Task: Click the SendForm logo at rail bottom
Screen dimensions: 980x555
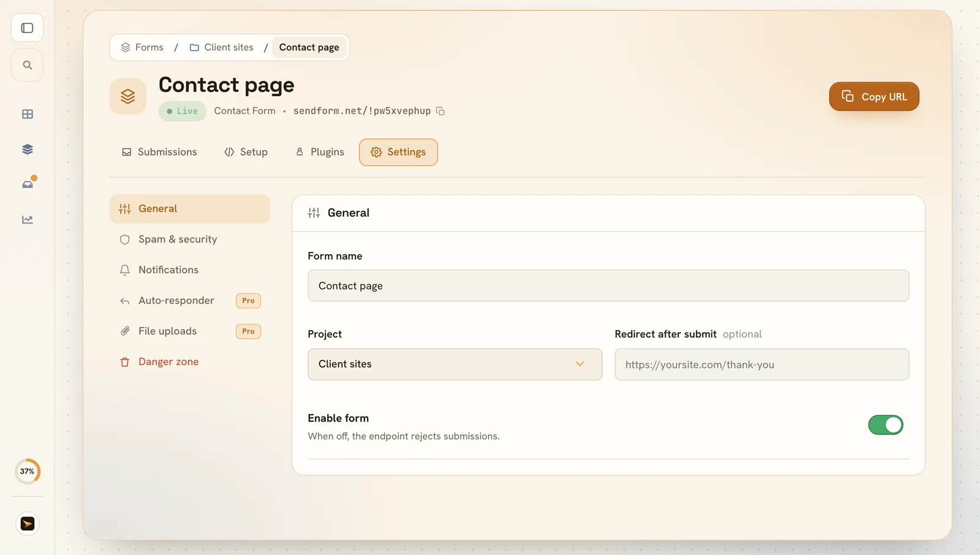Action: (28, 524)
